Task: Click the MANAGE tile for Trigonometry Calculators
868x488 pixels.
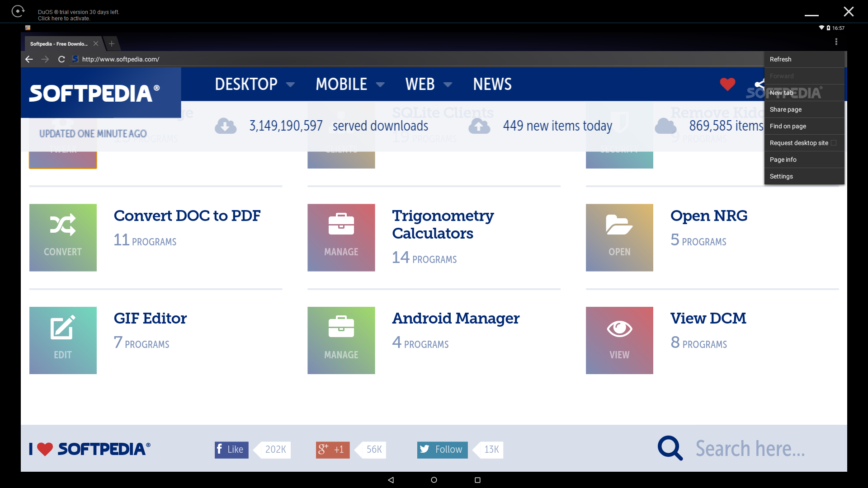Action: [341, 238]
